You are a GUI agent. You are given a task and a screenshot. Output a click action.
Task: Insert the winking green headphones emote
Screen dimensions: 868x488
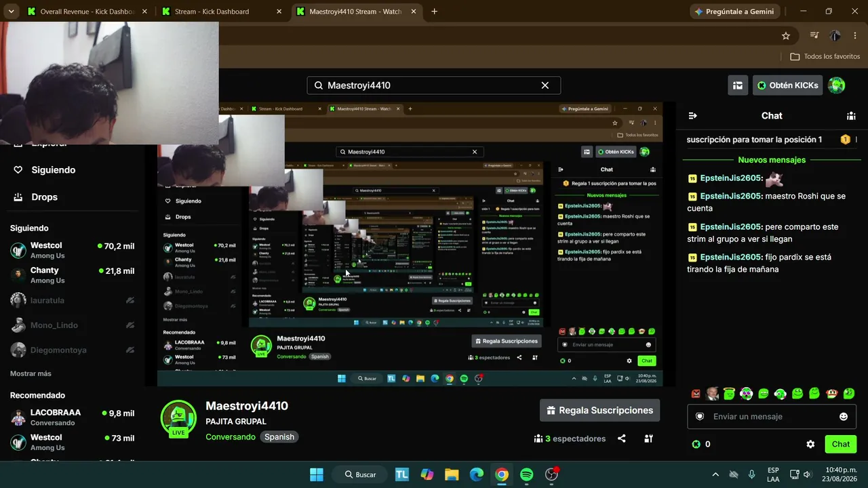click(x=781, y=394)
